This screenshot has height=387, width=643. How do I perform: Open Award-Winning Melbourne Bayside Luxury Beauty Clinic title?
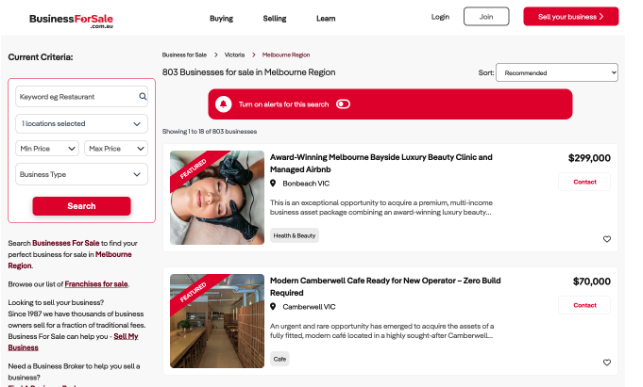[381, 163]
